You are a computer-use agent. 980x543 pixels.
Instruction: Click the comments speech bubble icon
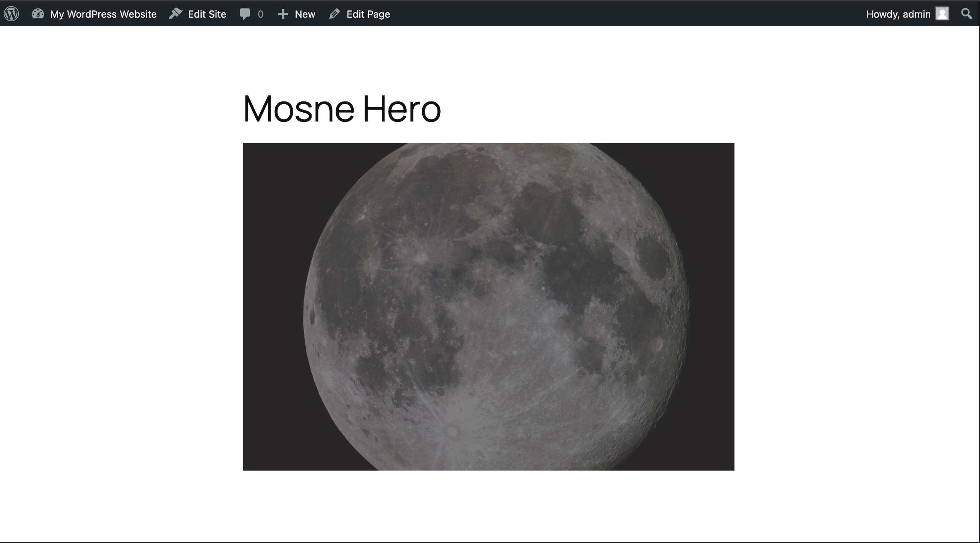click(x=245, y=14)
